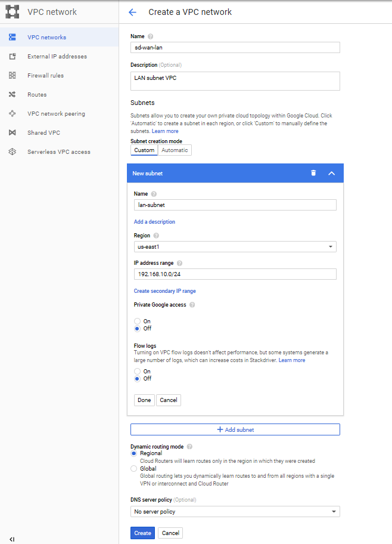
Task: Go to Firewall rules
Action: [x=59, y=75]
